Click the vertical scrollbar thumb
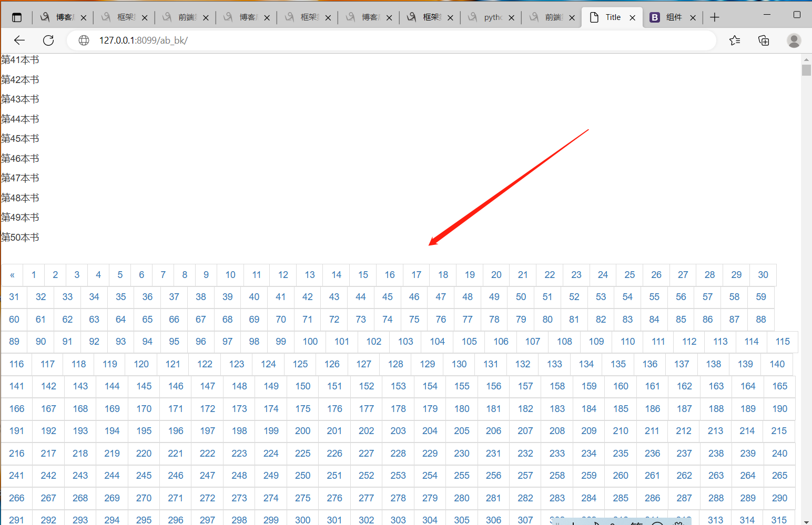This screenshot has width=812, height=525. tap(806, 70)
